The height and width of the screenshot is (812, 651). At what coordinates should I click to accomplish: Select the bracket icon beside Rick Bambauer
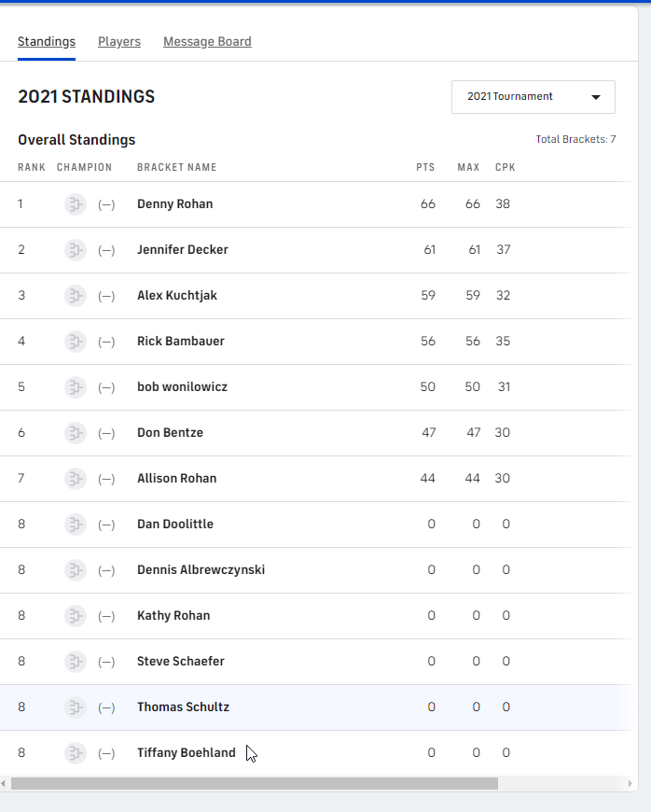(x=76, y=342)
